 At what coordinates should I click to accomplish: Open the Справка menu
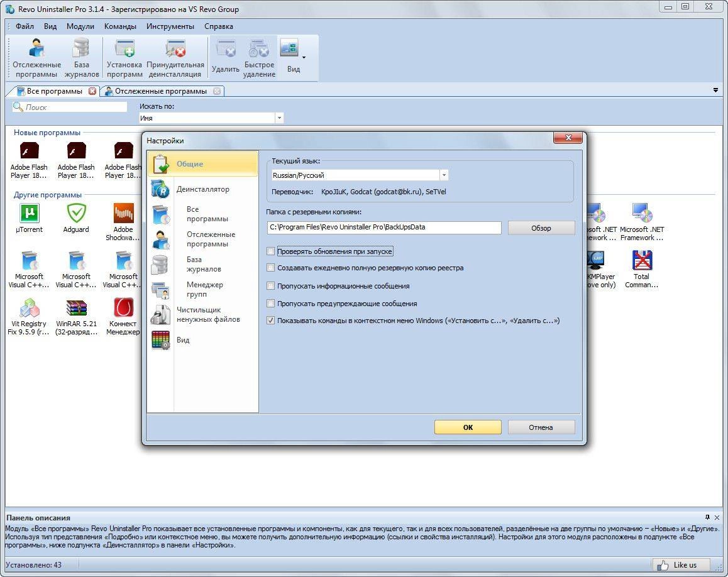tap(219, 26)
